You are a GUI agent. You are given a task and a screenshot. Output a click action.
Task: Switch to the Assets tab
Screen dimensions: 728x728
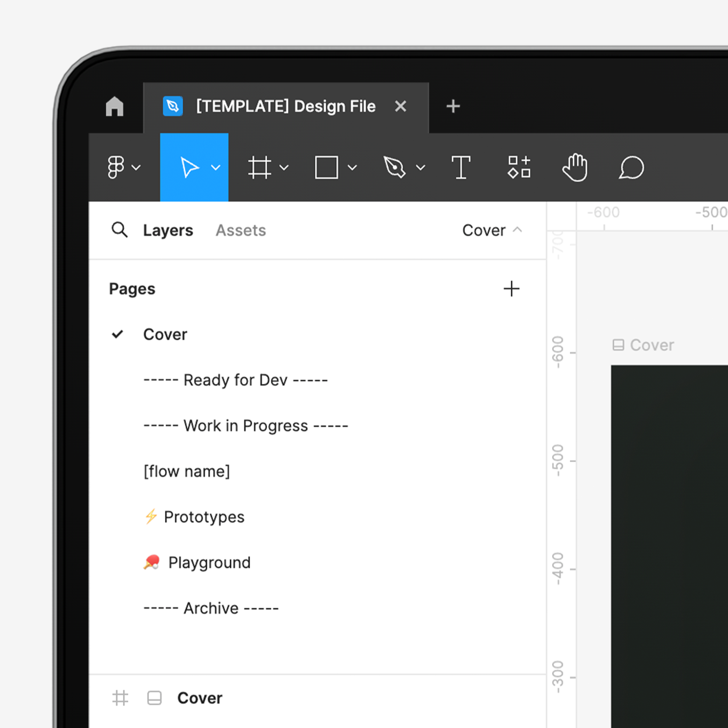pos(241,230)
